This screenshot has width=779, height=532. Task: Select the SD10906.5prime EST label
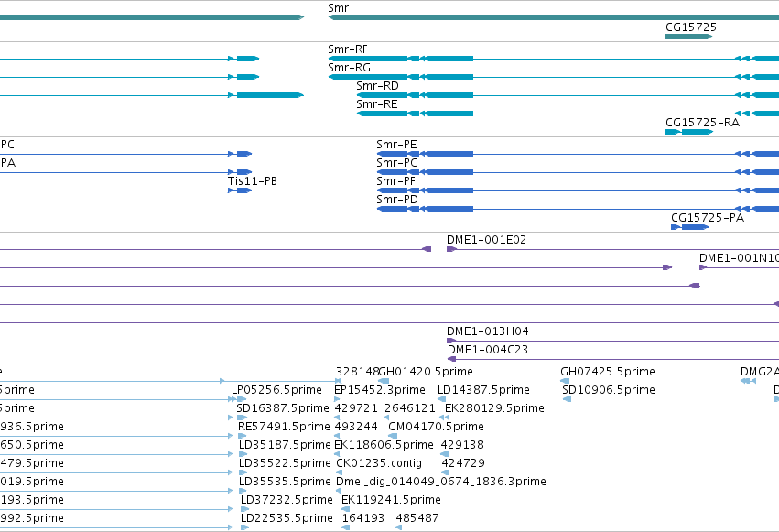pyautogui.click(x=609, y=390)
